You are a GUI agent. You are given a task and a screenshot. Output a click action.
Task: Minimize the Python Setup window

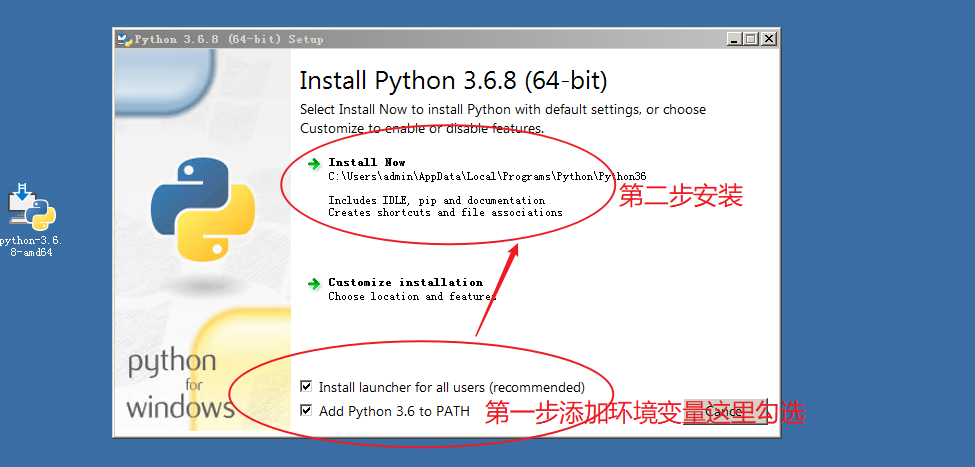(x=734, y=39)
